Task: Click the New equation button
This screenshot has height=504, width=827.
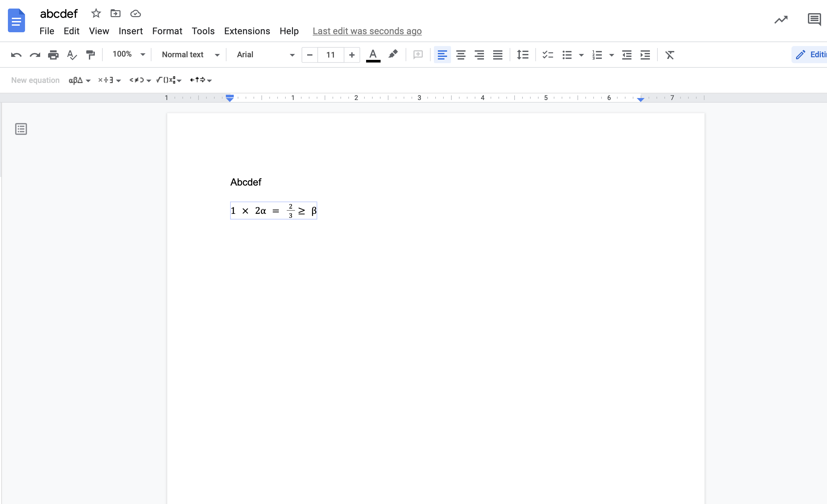Action: 35,80
